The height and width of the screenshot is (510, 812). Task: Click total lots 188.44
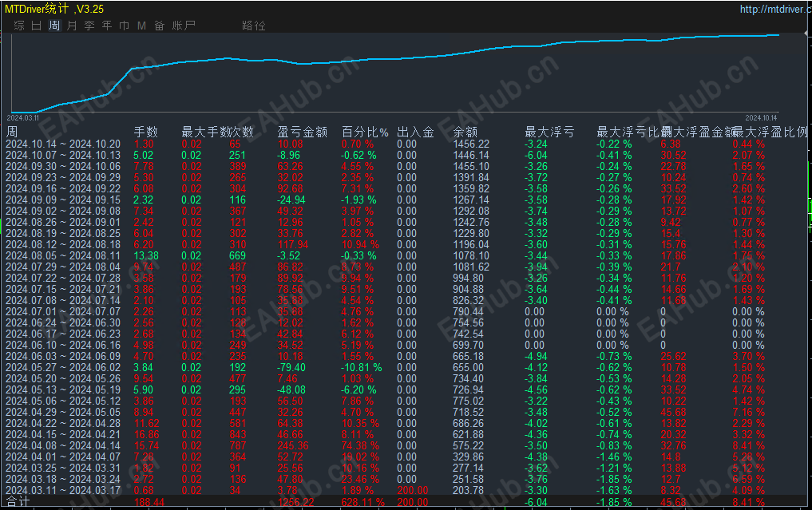149,502
